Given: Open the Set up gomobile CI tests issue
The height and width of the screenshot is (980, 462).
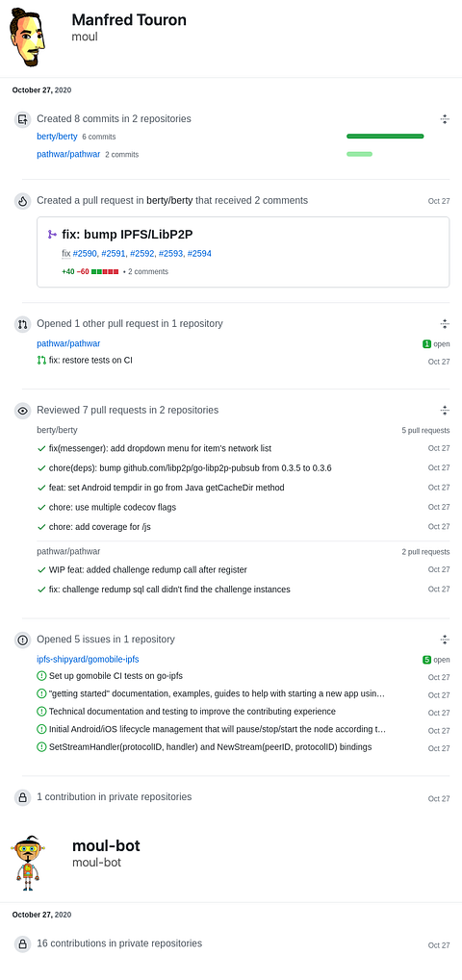Looking at the screenshot, I should click(115, 676).
